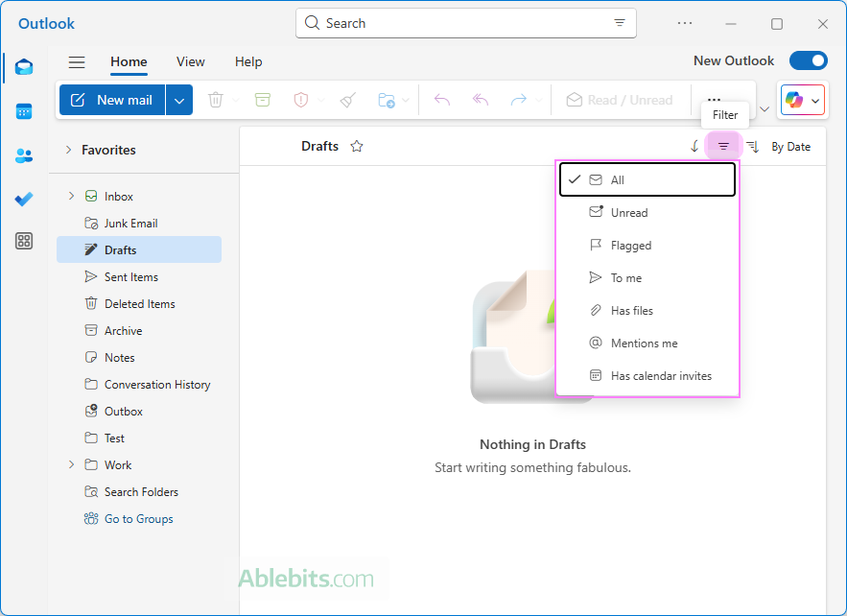This screenshot has height=616, width=847.
Task: Choose the Has files filter option
Action: pos(632,311)
